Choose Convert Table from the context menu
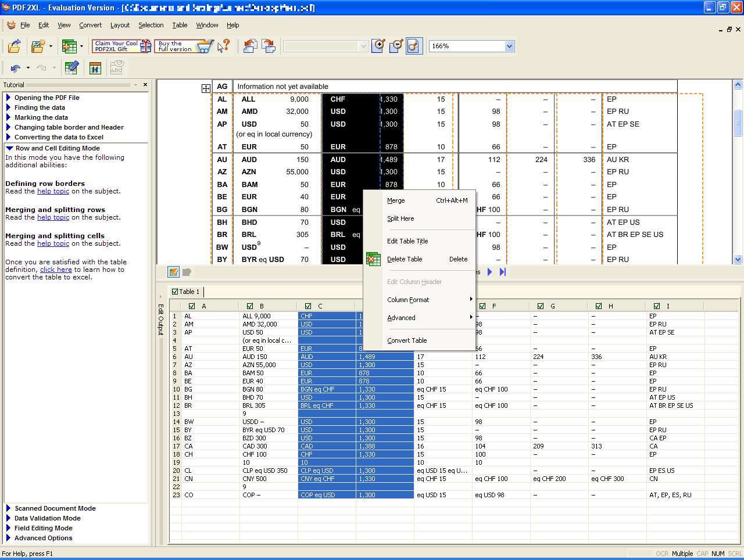 pos(419,340)
